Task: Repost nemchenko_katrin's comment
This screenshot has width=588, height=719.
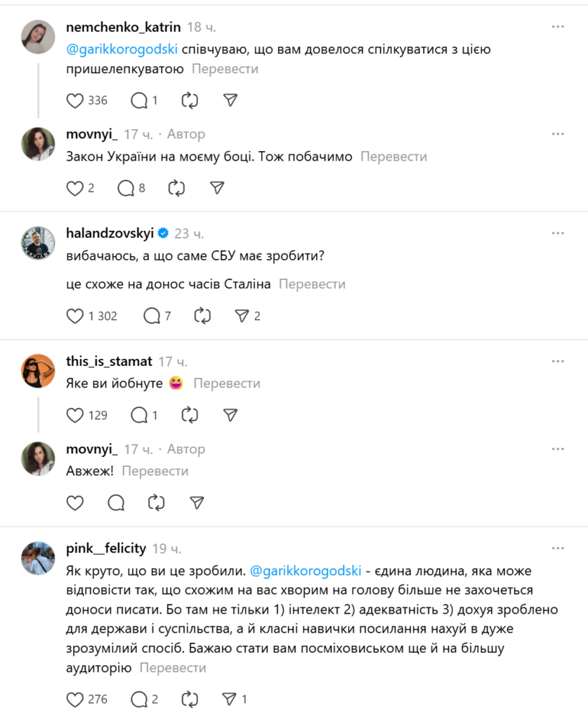Action: click(x=190, y=100)
